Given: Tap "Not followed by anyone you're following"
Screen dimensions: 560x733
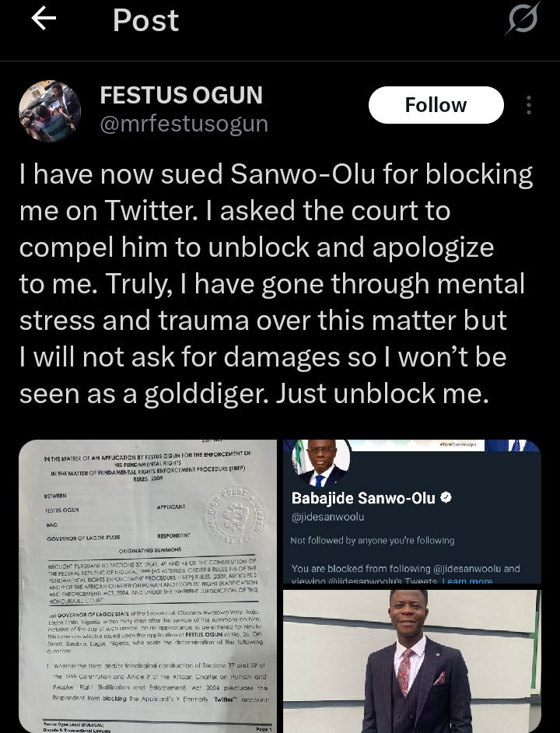Looking at the screenshot, I should 372,540.
